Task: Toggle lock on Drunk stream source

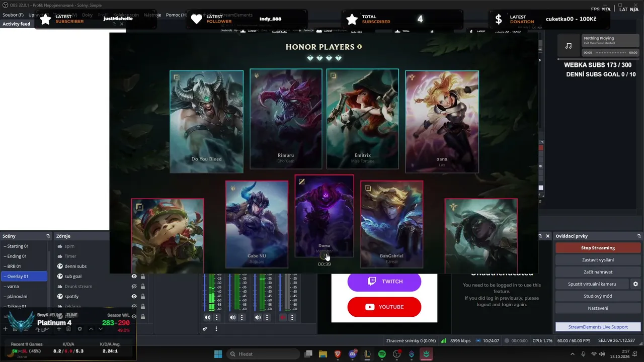Action: [143, 286]
